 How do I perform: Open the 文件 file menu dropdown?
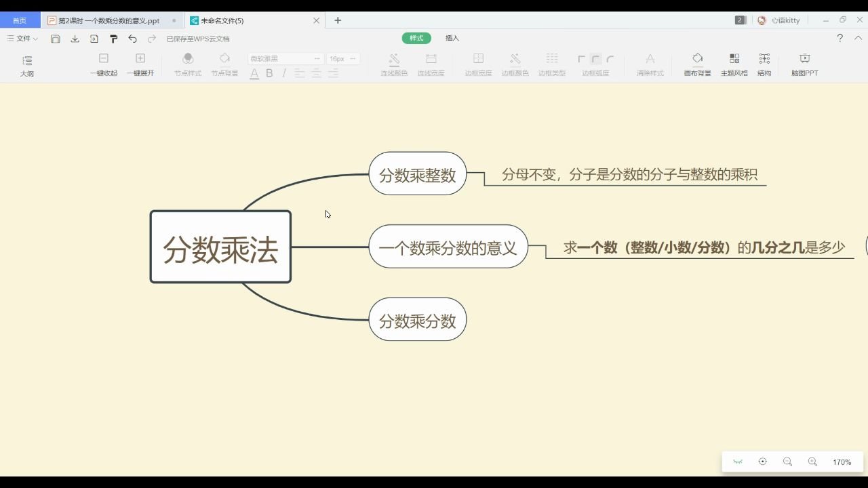[21, 38]
